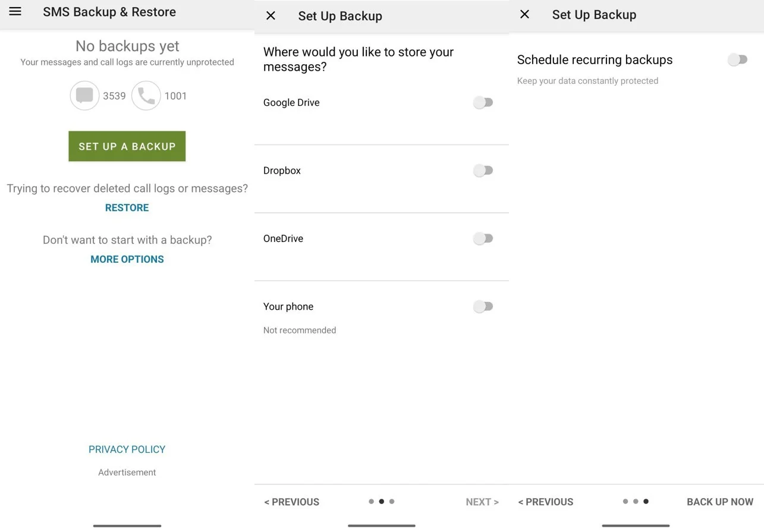Open the navigation drawer menu

point(15,11)
